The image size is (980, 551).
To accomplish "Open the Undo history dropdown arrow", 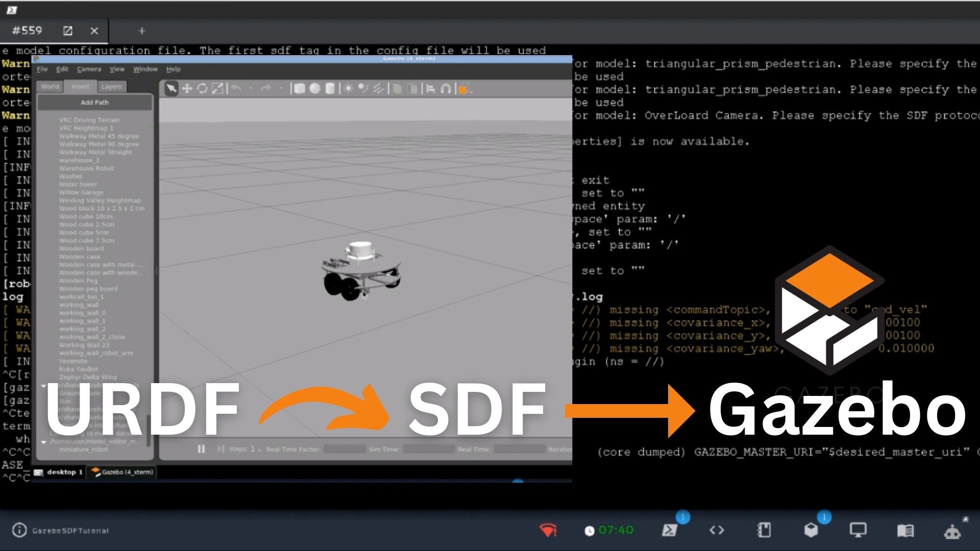I will point(251,89).
